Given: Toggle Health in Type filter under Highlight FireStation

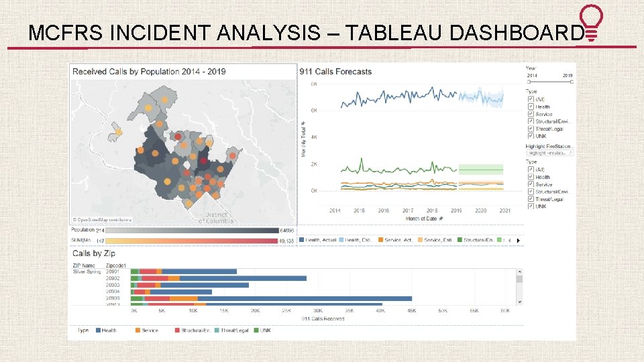Looking at the screenshot, I should coord(531,177).
